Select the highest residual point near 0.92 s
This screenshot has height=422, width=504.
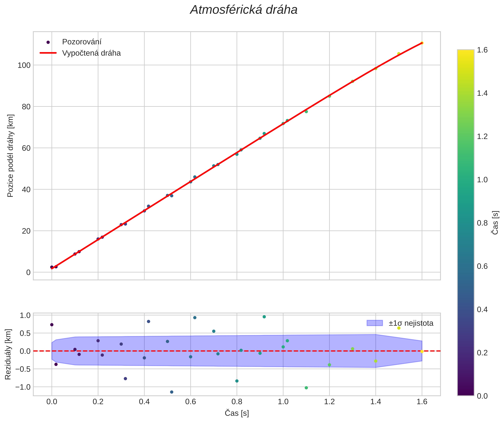pos(264,317)
